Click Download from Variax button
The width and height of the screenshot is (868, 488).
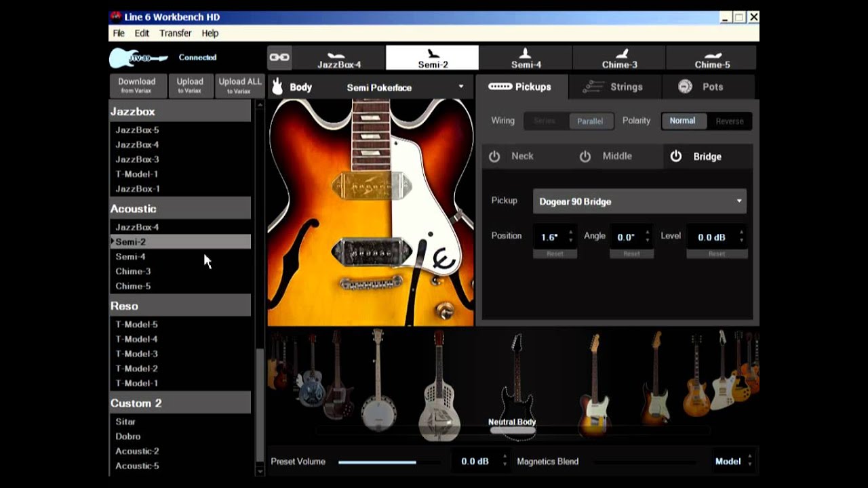pos(137,85)
